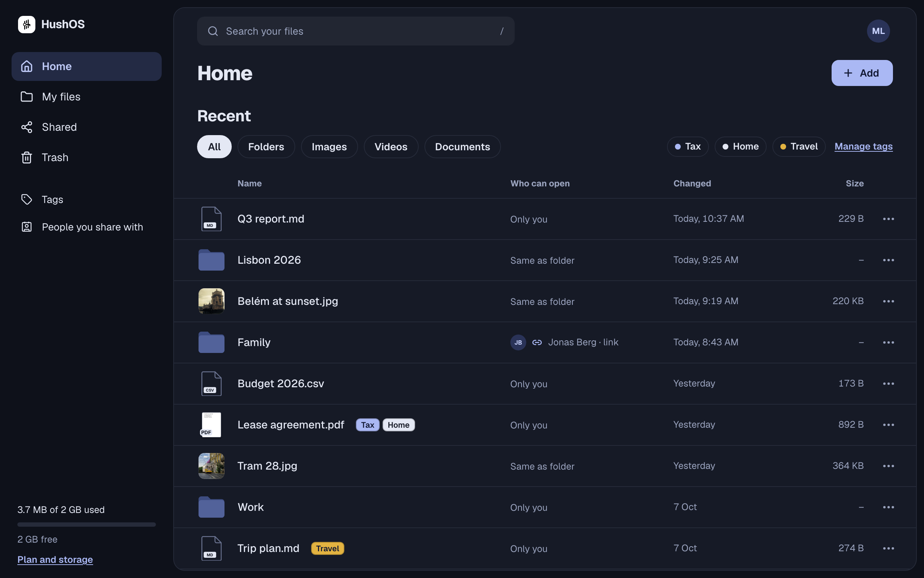Open more options for Trip plan.md
Viewport: 924px width, 578px height.
[x=889, y=549]
